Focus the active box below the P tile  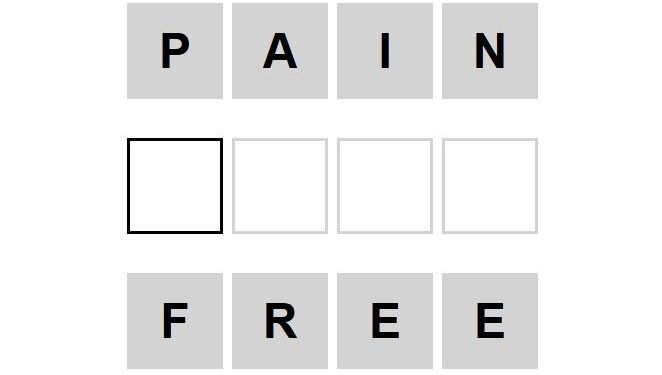pyautogui.click(x=175, y=186)
